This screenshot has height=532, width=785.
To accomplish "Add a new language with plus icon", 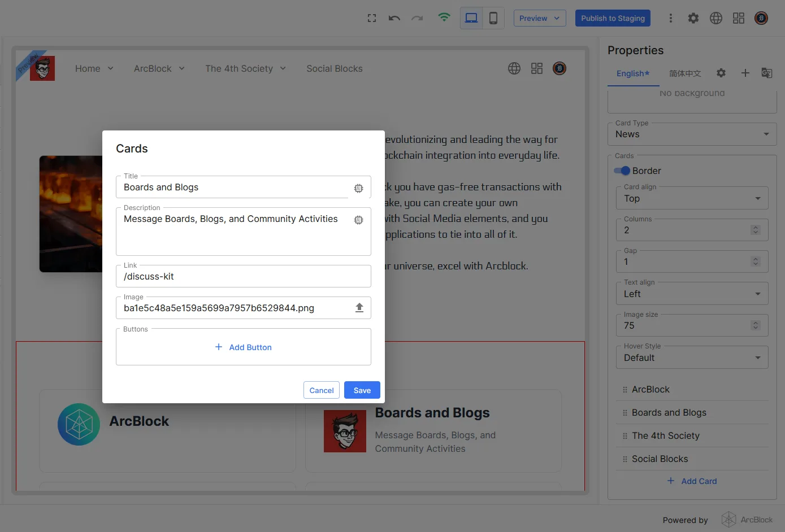I will click(745, 73).
